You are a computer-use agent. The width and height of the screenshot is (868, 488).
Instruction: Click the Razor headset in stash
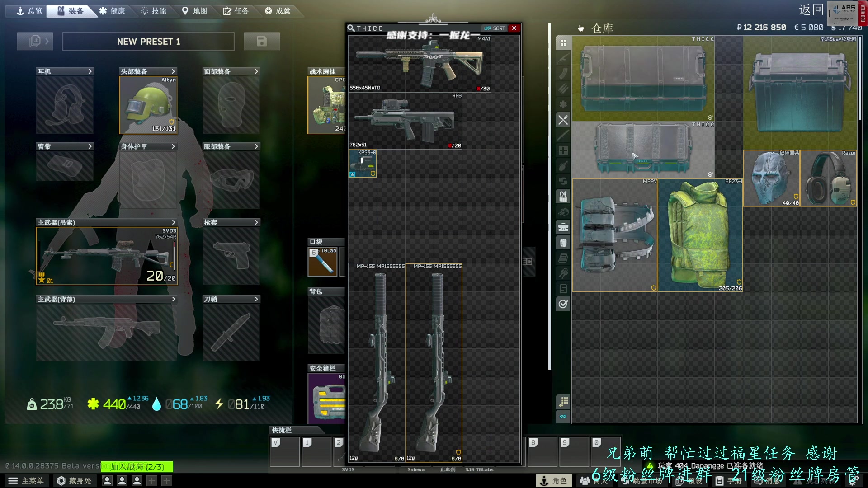[x=829, y=178]
